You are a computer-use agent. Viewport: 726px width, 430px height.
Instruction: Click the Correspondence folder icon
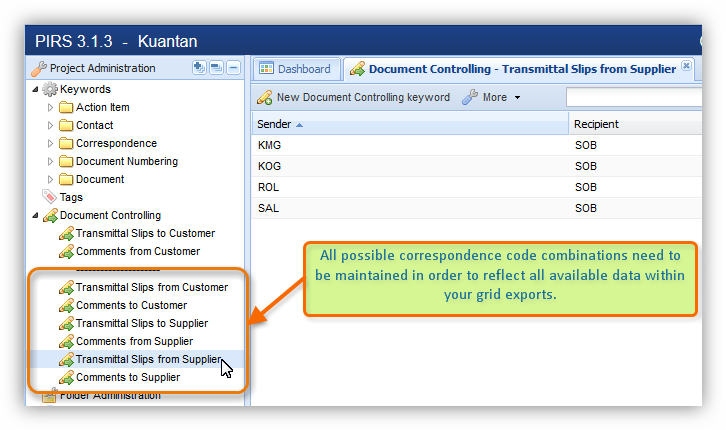[x=66, y=143]
